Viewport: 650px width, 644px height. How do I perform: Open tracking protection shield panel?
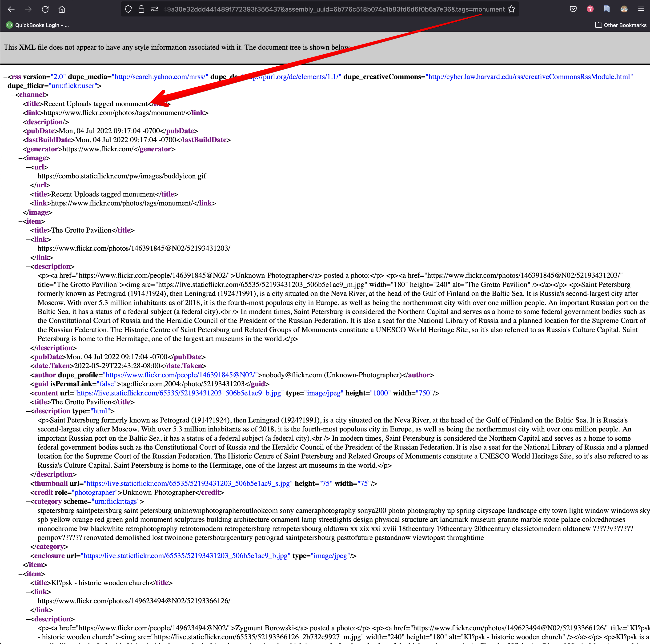128,9
